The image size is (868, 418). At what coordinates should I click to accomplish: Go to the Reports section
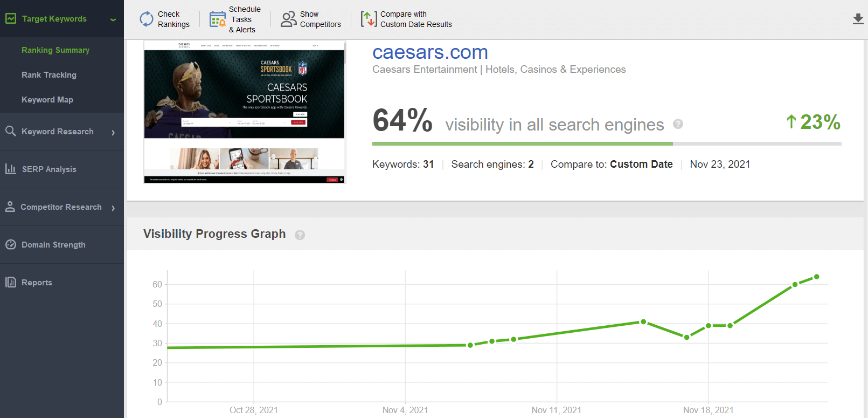pos(37,283)
